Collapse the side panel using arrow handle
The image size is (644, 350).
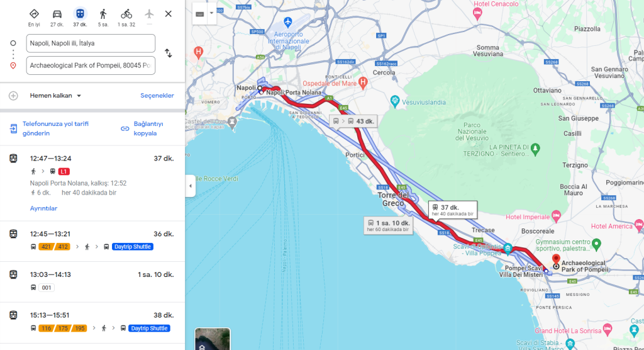pos(190,186)
